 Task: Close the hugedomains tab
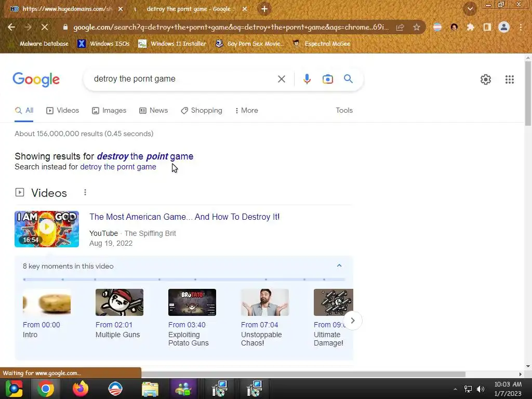pyautogui.click(x=121, y=9)
